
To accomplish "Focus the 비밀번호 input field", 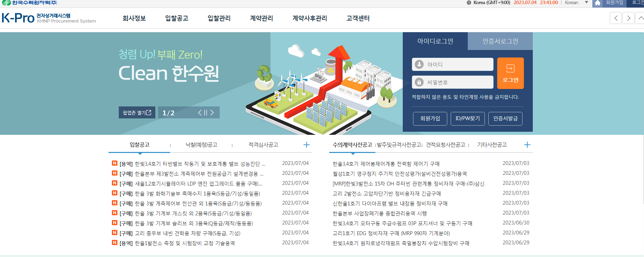I will pyautogui.click(x=452, y=82).
